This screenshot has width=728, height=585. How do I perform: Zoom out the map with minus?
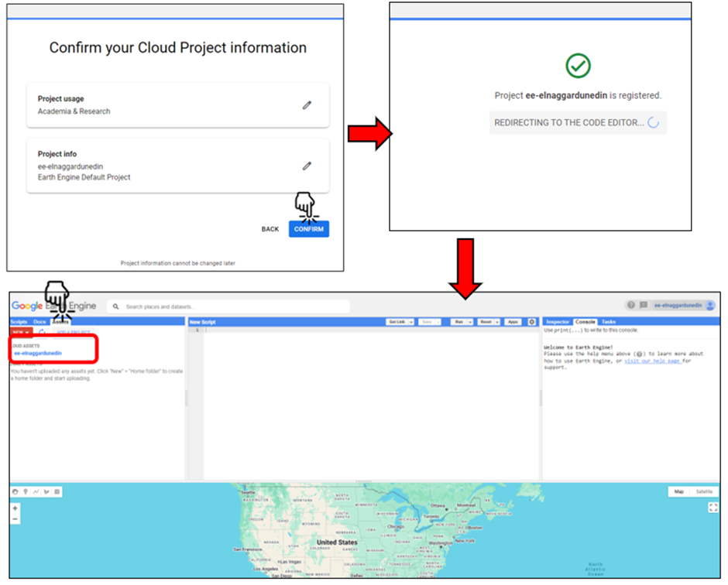click(15, 519)
